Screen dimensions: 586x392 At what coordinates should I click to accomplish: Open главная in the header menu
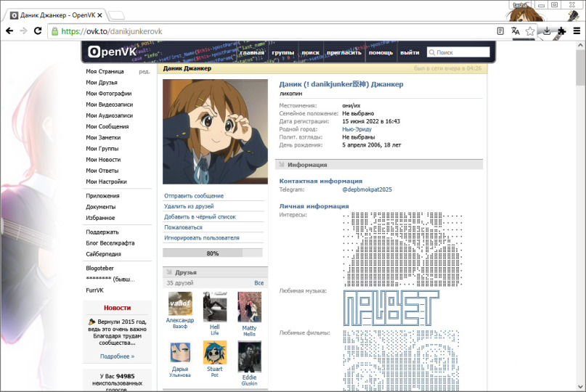point(252,53)
